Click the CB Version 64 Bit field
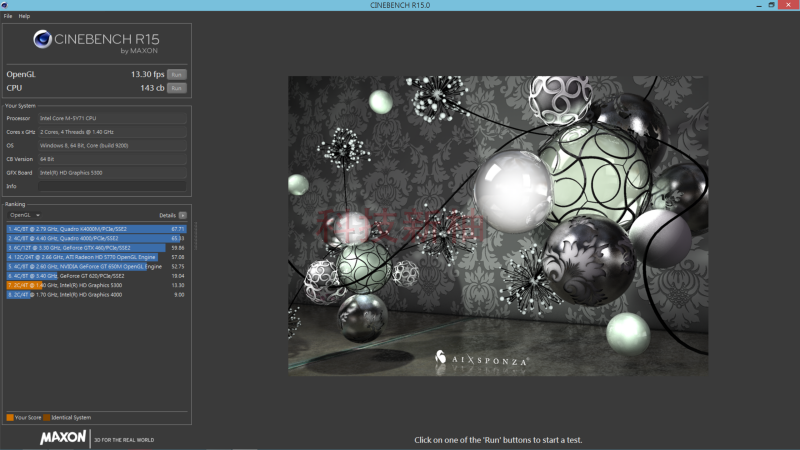The width and height of the screenshot is (800, 450). tap(112, 159)
